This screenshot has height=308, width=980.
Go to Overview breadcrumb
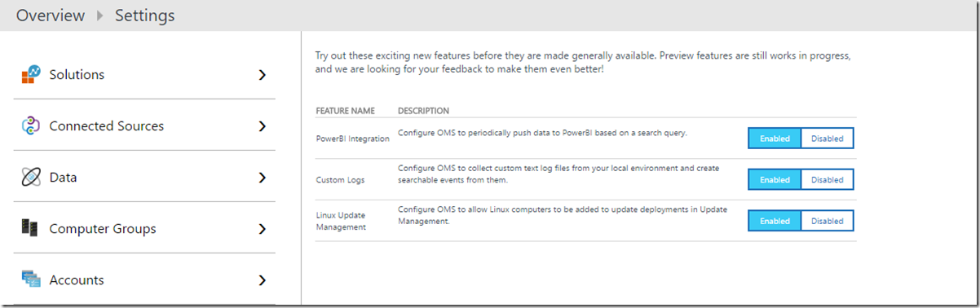tap(51, 15)
